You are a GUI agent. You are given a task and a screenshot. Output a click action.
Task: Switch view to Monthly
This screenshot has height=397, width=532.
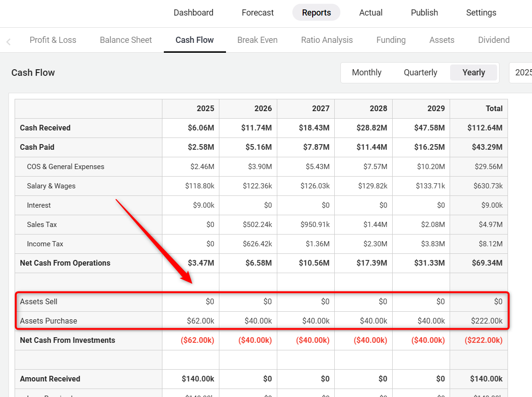point(366,73)
